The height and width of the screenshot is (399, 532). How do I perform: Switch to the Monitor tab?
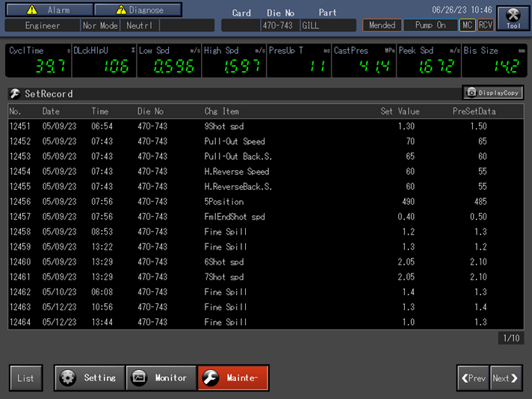pos(160,378)
